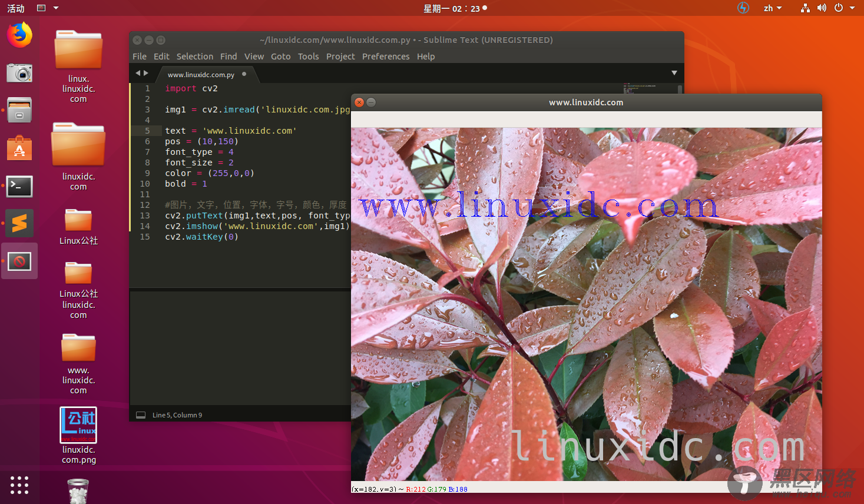Image resolution: width=864 pixels, height=504 pixels.
Task: Open the Edit menu in Sublime Text
Action: click(x=161, y=57)
